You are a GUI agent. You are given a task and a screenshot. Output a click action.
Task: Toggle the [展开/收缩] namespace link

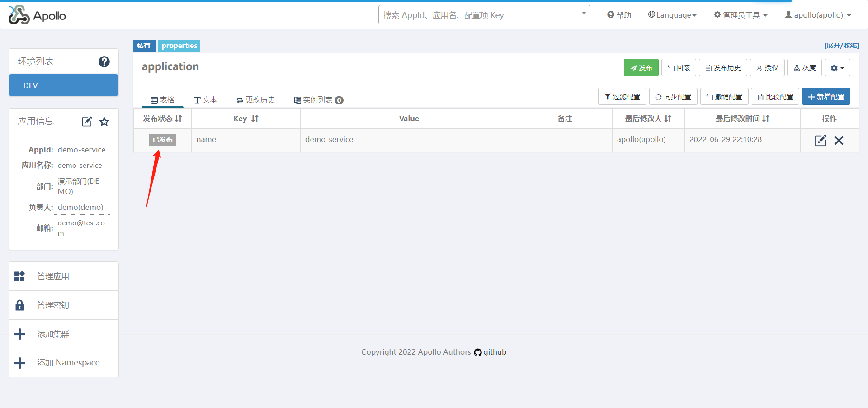tap(841, 46)
